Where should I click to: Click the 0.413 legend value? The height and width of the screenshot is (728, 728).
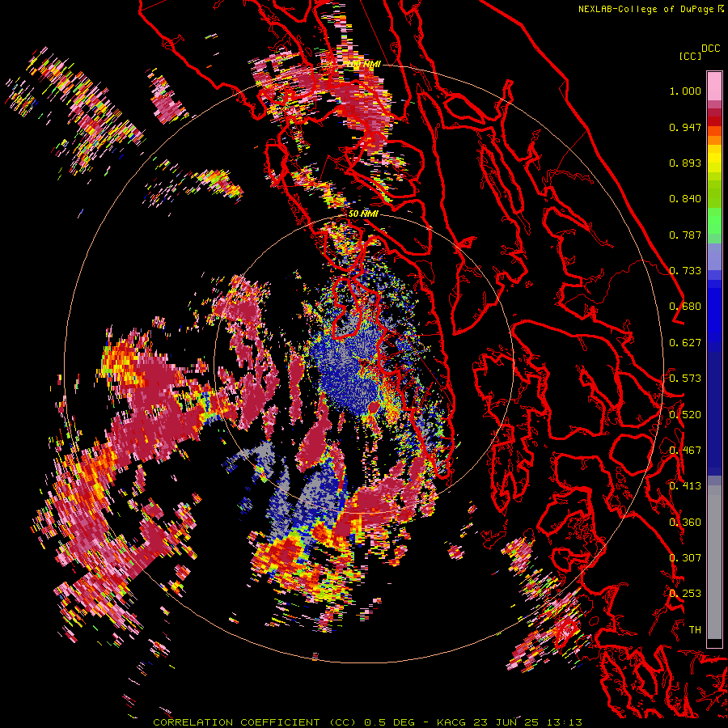tap(685, 486)
